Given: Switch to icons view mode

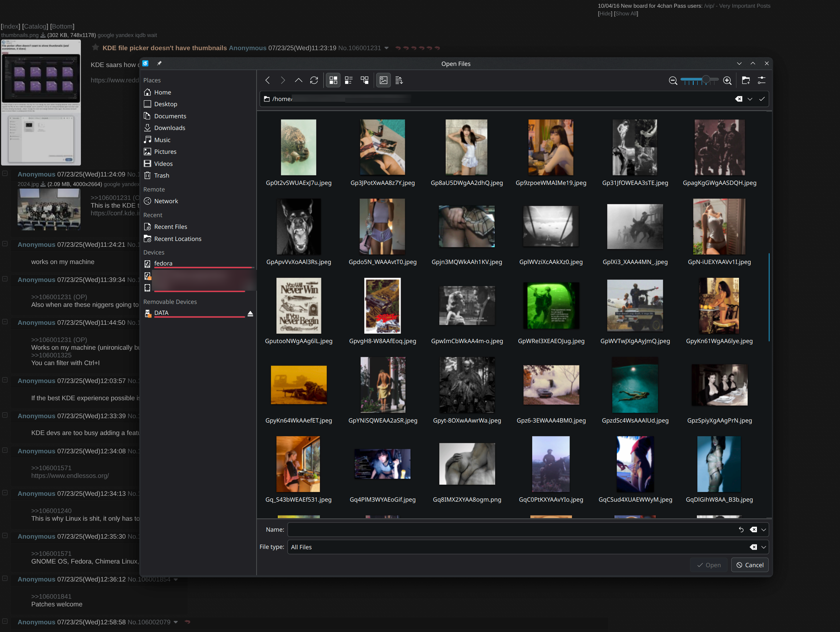Looking at the screenshot, I should (x=333, y=80).
